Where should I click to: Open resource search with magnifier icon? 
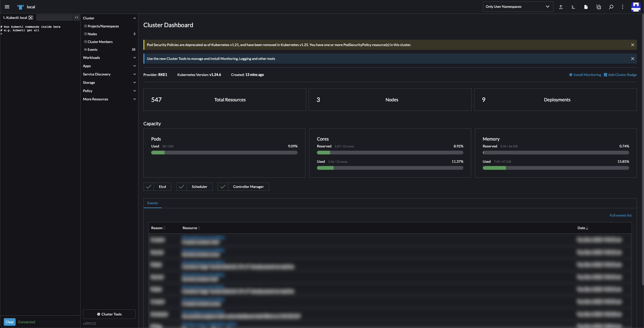(x=611, y=7)
